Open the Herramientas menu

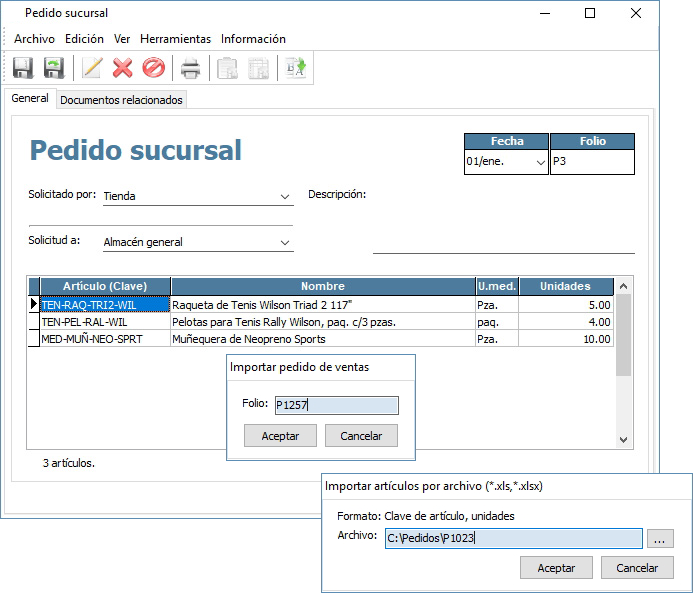pos(175,39)
